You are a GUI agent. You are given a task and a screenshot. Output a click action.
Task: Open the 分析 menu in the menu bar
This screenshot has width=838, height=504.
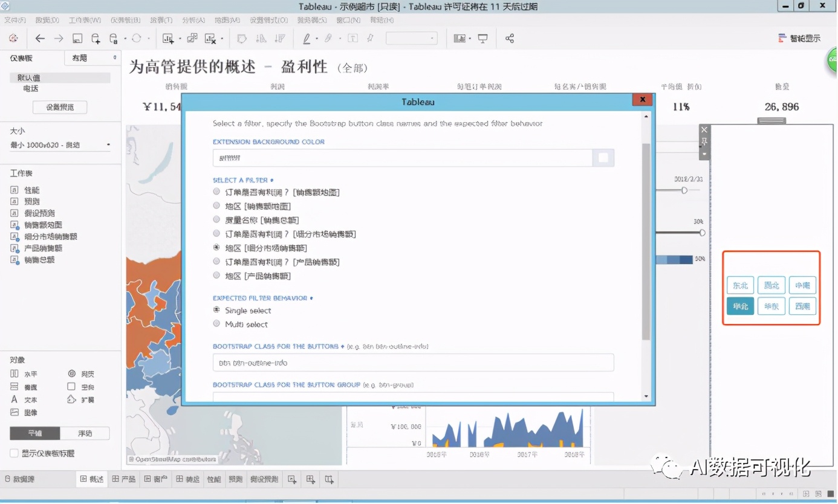pyautogui.click(x=192, y=19)
